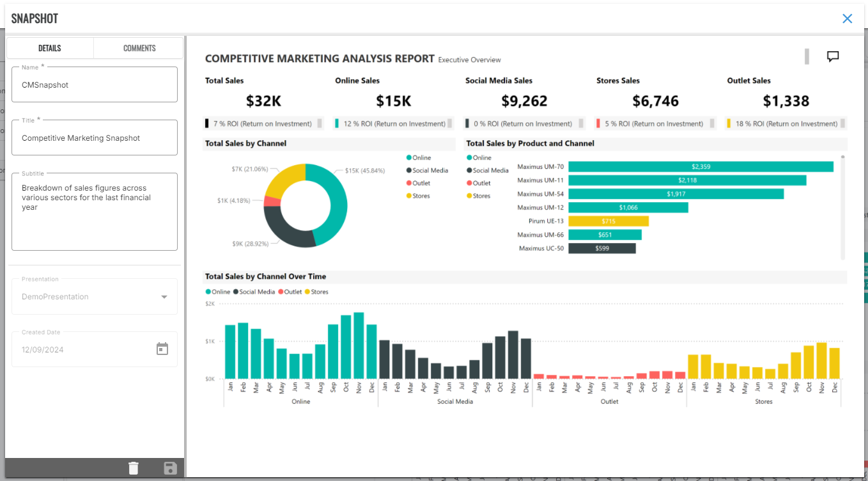Click the Online legend marker in donut chart
Screen dimensions: 868x481
pyautogui.click(x=408, y=158)
